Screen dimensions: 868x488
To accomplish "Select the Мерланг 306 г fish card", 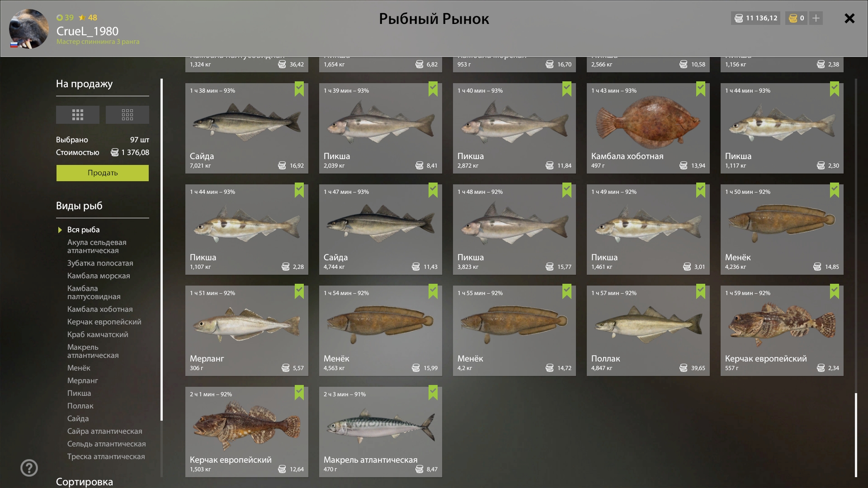I will point(247,331).
